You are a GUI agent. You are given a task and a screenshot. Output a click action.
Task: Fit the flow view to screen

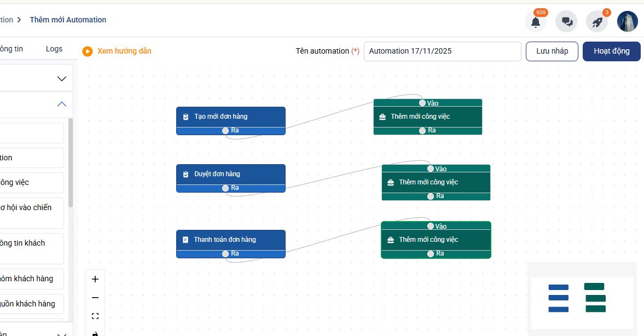95,316
